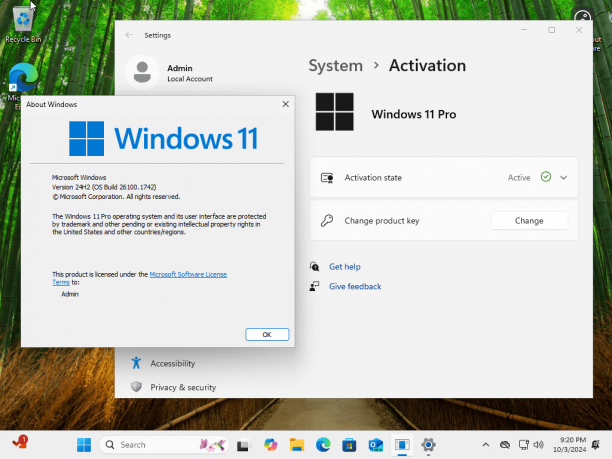Click the Change product key button
Viewport: 612px width, 459px height.
529,221
